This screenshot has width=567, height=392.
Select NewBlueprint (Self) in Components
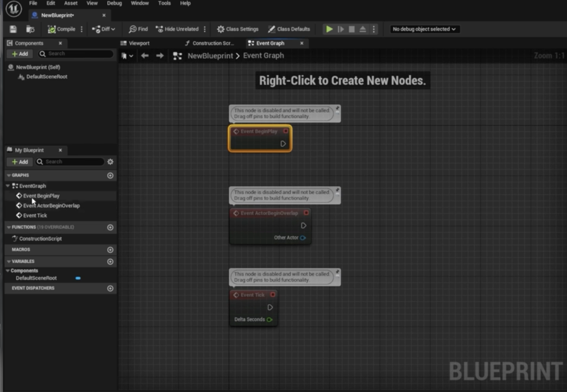[x=38, y=67]
